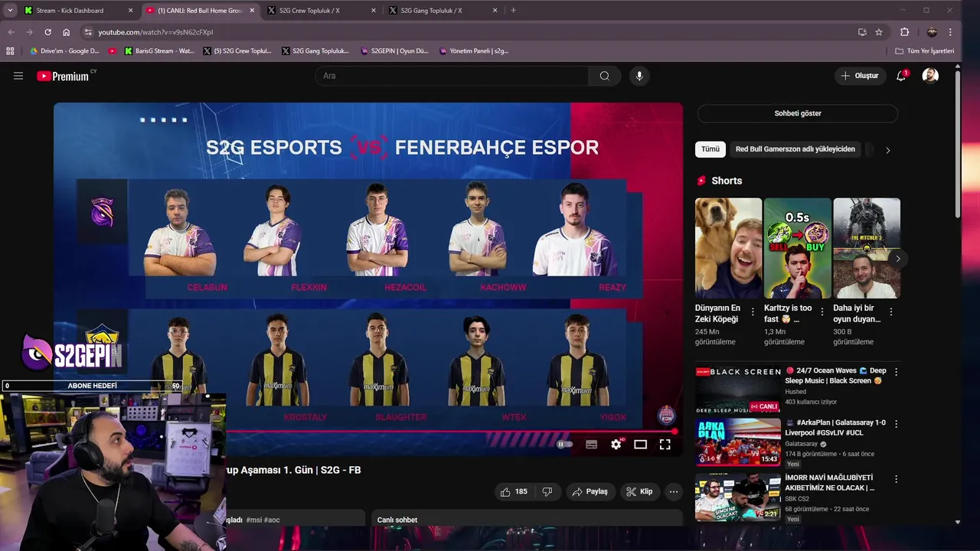Open YouTube notifications bell
980x551 pixels.
(x=901, y=76)
